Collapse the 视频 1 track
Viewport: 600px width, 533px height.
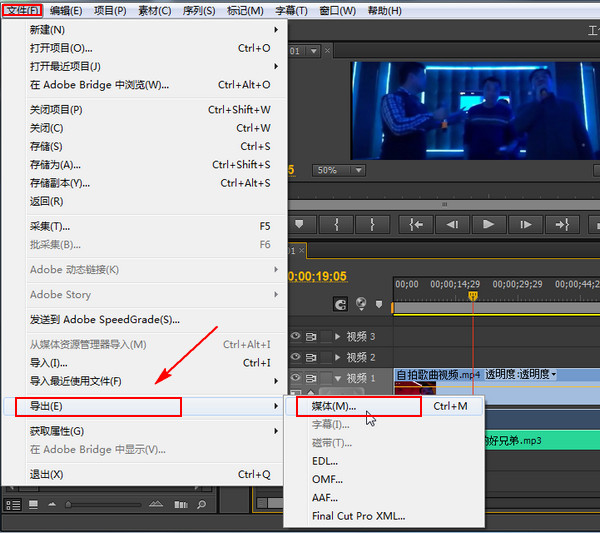click(338, 378)
